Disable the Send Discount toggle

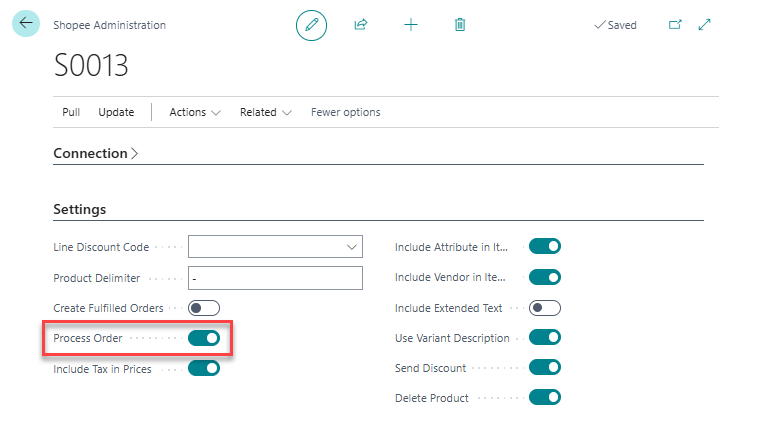545,368
